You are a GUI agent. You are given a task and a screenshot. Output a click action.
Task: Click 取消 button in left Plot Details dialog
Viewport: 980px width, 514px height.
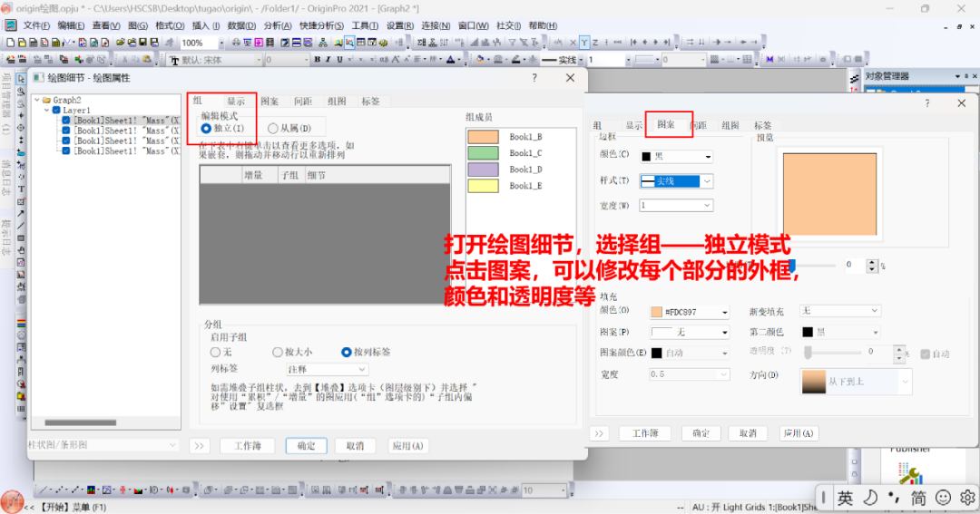tap(355, 446)
